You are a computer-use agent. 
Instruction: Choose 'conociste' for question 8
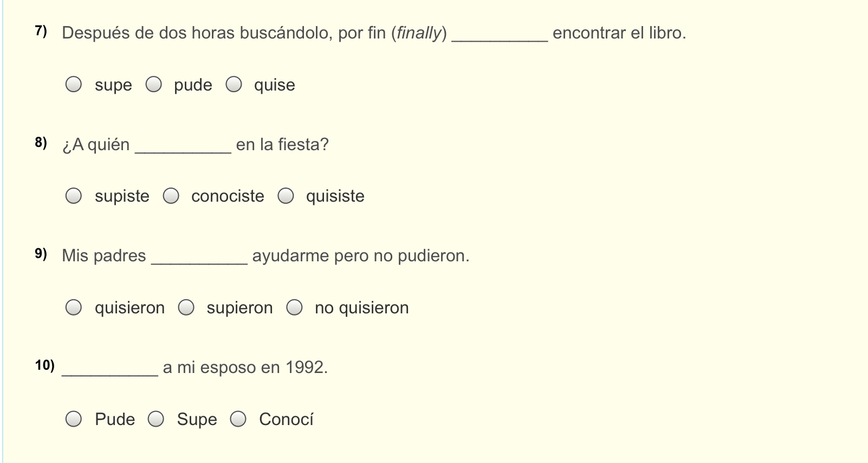coord(171,196)
